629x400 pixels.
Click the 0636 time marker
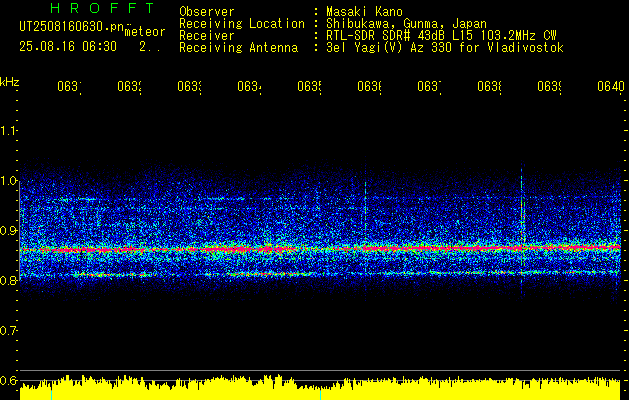(x=369, y=86)
